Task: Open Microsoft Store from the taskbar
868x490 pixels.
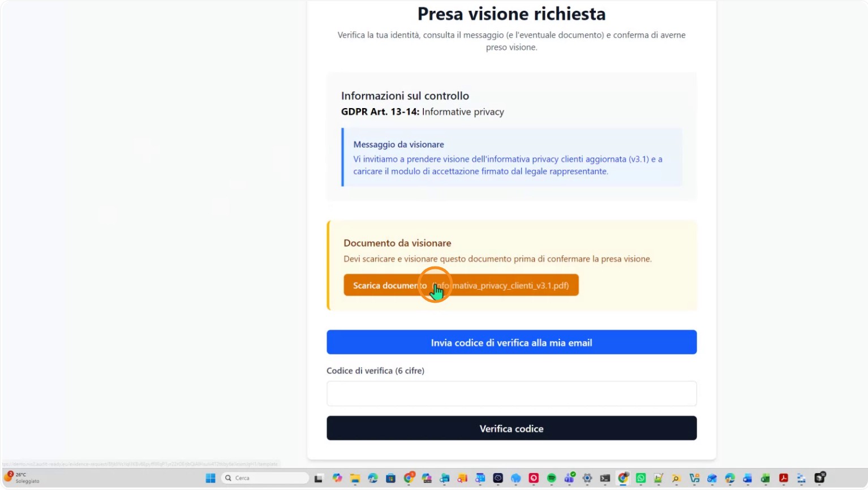Action: coord(390,478)
